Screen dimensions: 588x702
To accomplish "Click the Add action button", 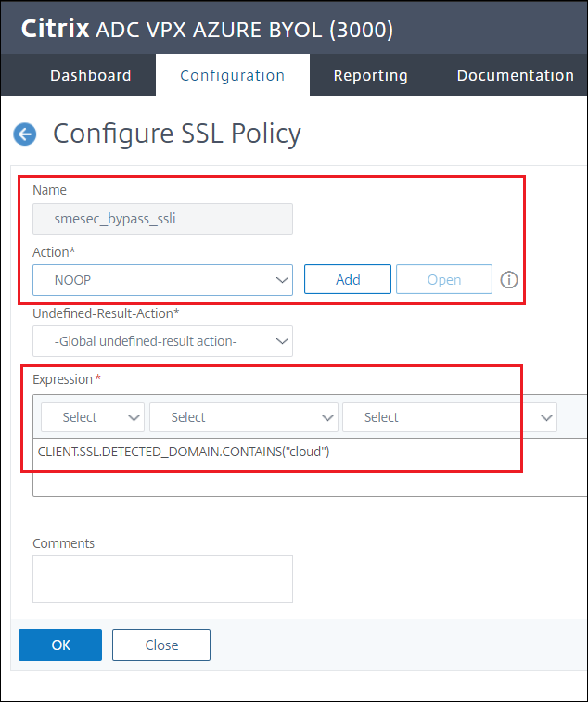I will pyautogui.click(x=348, y=279).
